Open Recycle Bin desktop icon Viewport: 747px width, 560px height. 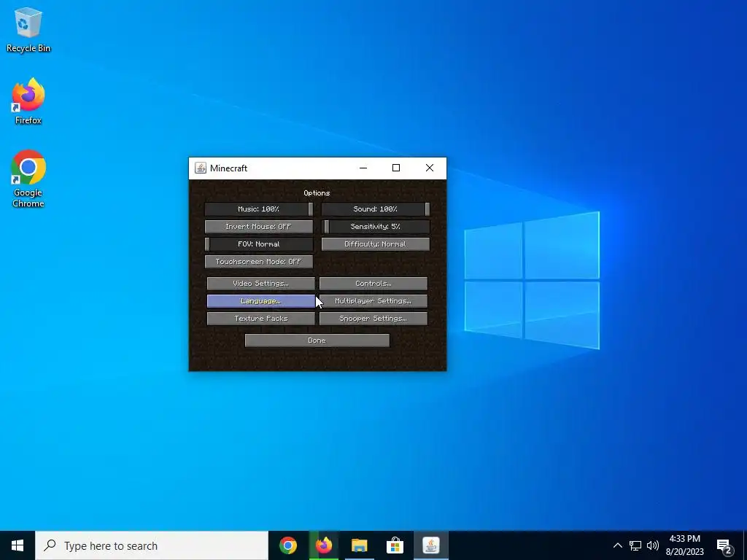tap(28, 30)
